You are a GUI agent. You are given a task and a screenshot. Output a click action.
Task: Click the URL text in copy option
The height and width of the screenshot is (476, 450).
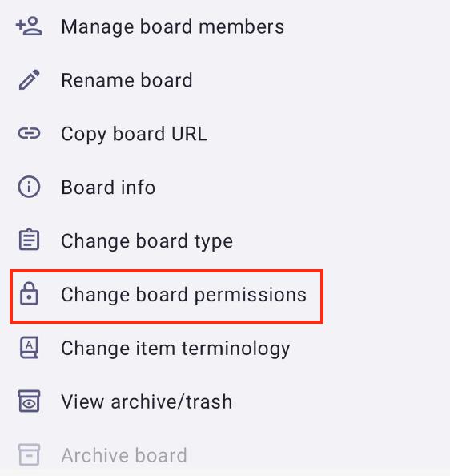(189, 134)
